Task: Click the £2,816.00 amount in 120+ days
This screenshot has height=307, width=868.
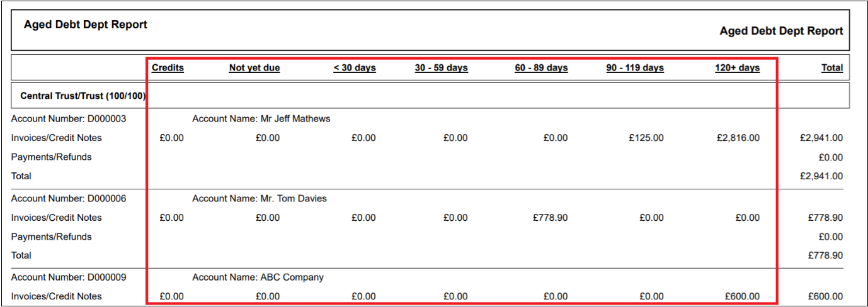Action: (738, 138)
